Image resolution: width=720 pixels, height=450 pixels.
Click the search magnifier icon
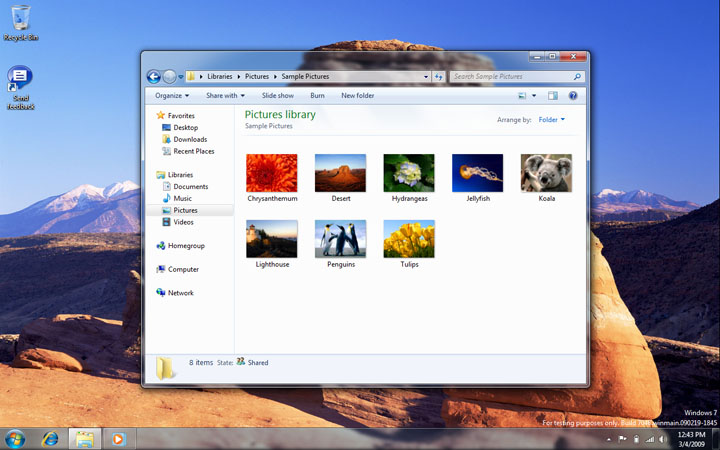tap(578, 77)
